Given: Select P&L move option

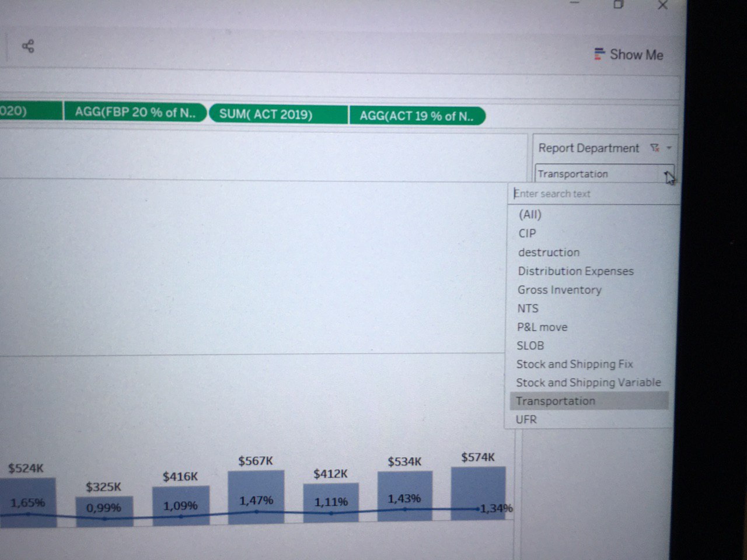Looking at the screenshot, I should (542, 327).
